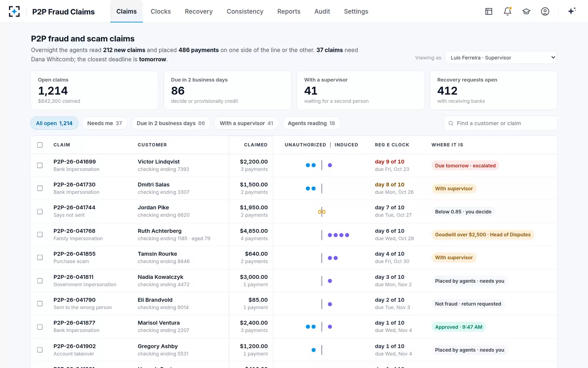The height and width of the screenshot is (368, 588).
Task: Open the Audit tab
Action: [x=322, y=11]
